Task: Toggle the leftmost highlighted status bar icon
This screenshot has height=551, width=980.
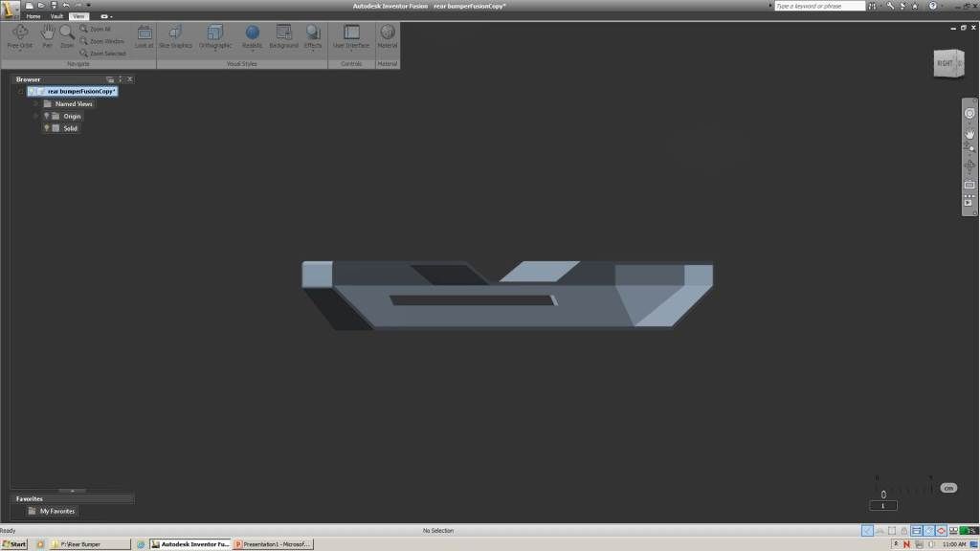Action: tap(867, 530)
